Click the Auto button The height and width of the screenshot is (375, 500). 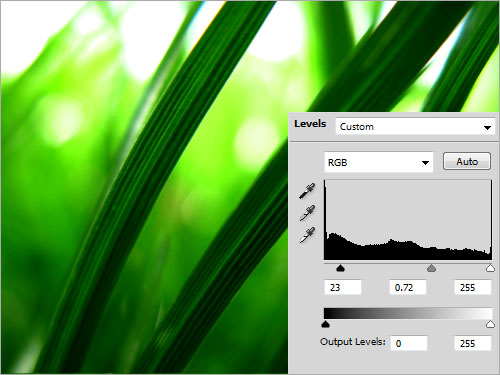467,162
